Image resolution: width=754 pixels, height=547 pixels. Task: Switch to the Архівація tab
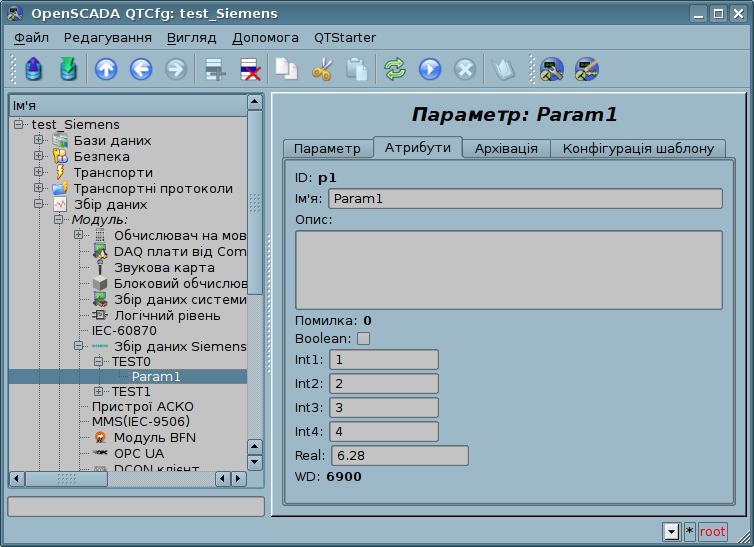coord(506,148)
